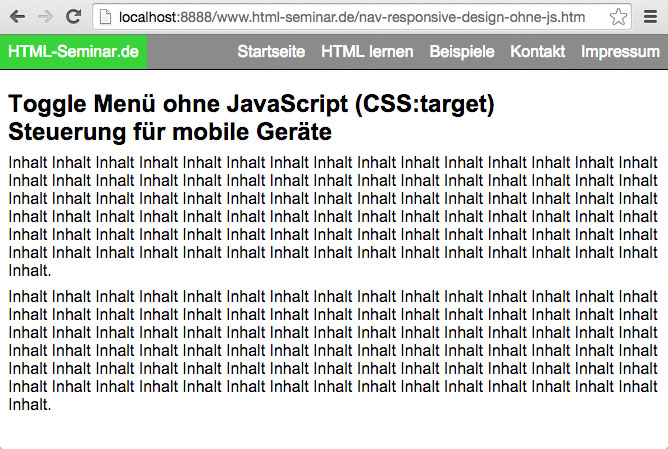Click the browser forward arrow
668x449 pixels.
click(x=45, y=17)
